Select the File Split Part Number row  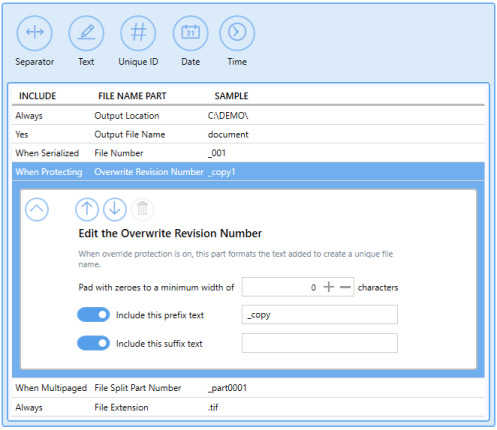(248, 388)
